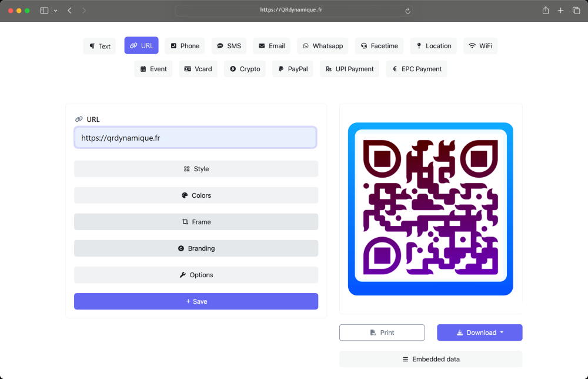The width and height of the screenshot is (588, 379).
Task: Open sidebar tab group dropdown arrow
Action: (x=55, y=11)
